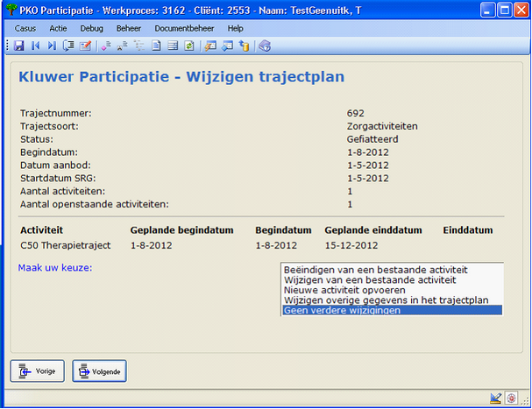Screen dimensions: 532x409
Task: Open the Debug menu
Action: click(x=92, y=29)
